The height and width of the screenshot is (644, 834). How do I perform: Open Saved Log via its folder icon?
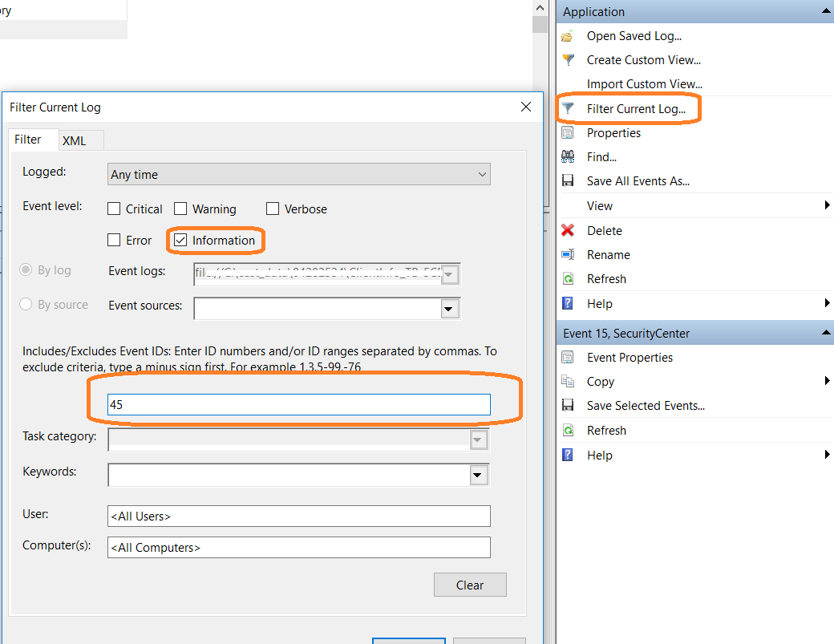(566, 35)
